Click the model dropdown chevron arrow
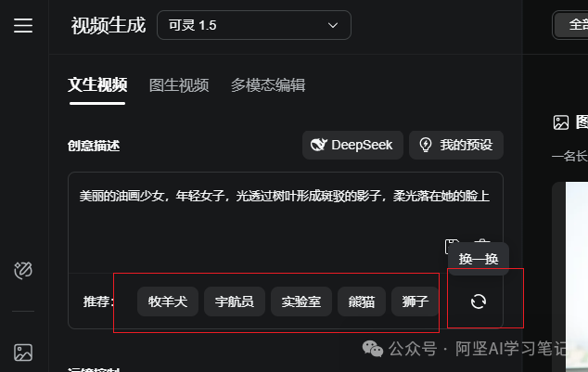588x372 pixels. point(333,25)
